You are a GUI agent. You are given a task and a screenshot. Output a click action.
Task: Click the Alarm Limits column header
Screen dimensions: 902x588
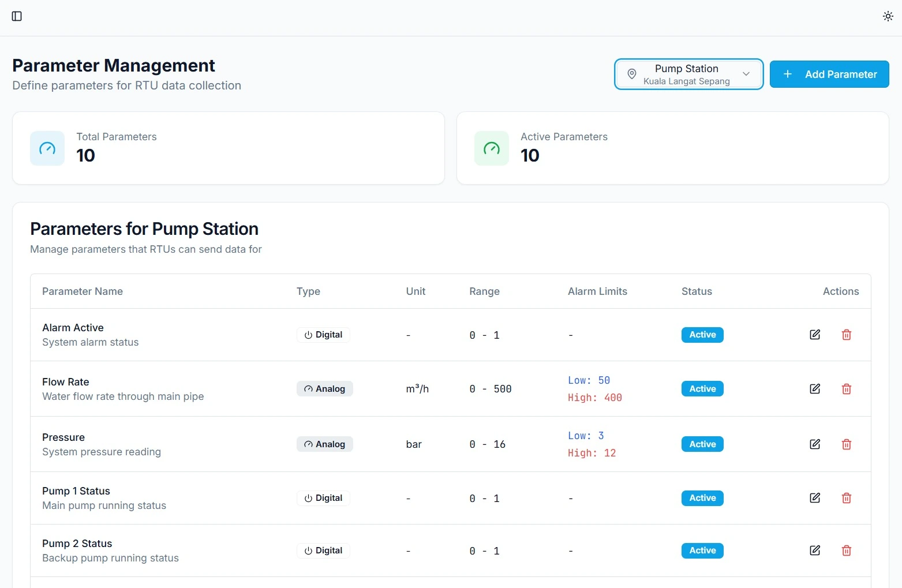[597, 291]
